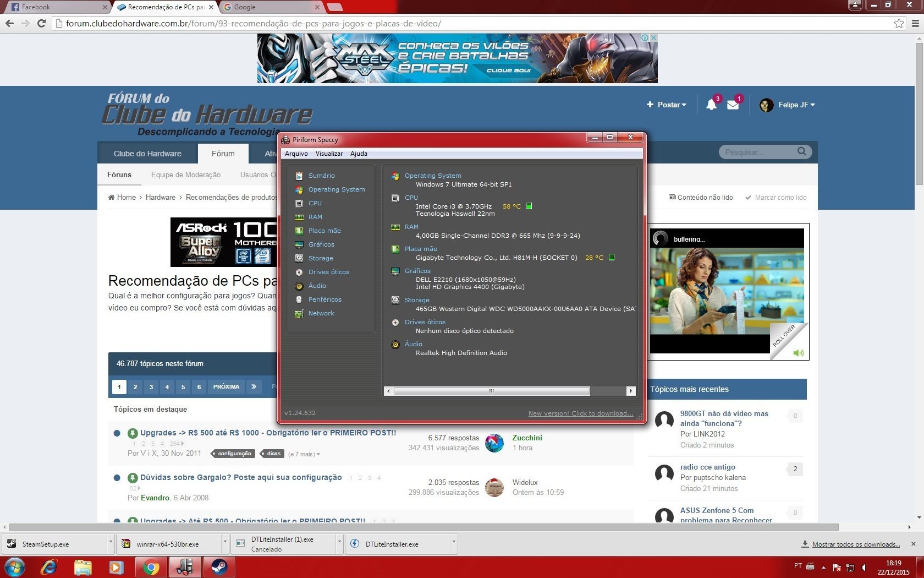Toggle sound icon on video ad
Viewport: 924px width, 578px height.
(798, 353)
